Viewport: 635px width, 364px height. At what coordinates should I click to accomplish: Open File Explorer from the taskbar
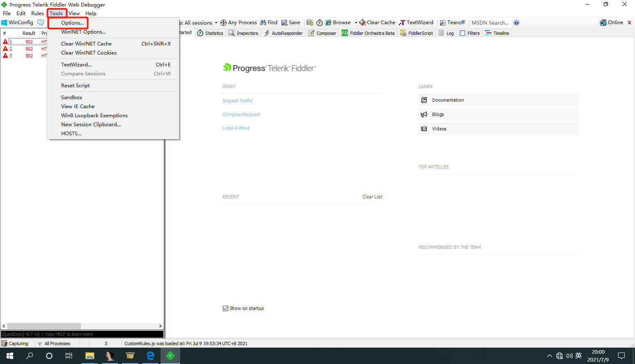89,356
